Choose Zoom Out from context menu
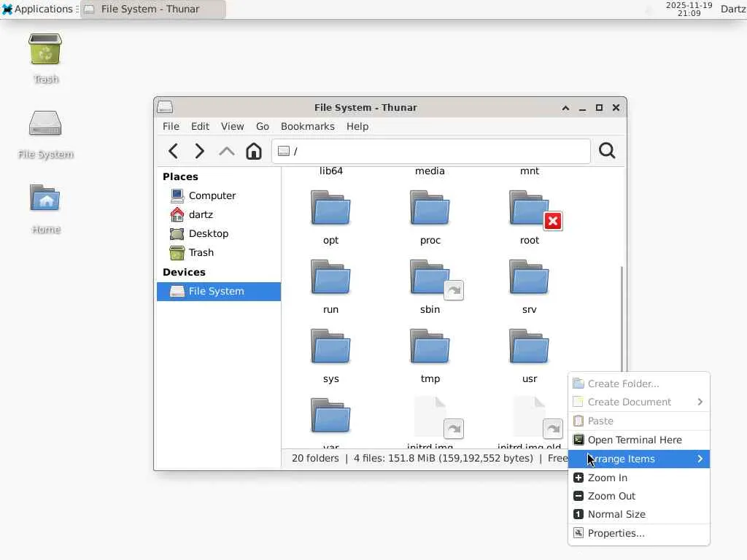This screenshot has width=747, height=560. point(639,496)
